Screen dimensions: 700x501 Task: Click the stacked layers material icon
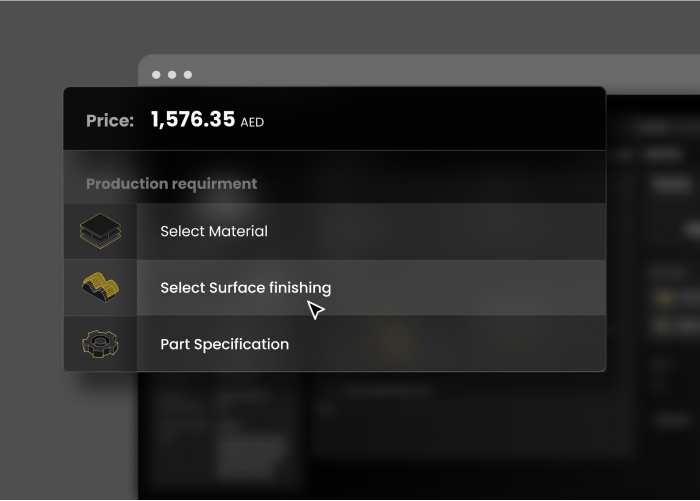tap(100, 231)
